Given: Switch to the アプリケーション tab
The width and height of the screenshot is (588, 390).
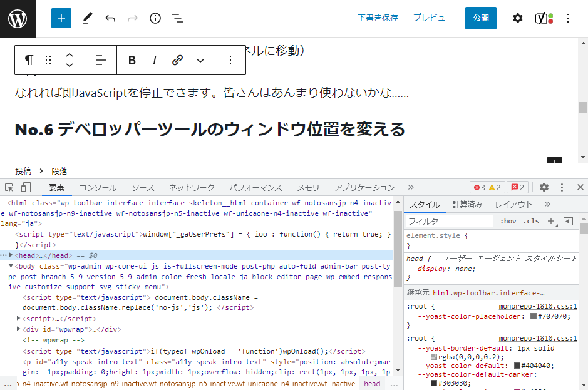Looking at the screenshot, I should [x=364, y=188].
